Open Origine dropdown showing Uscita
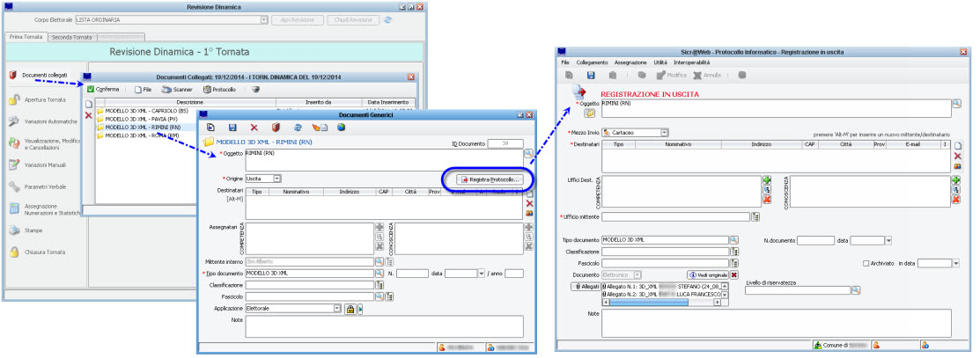Screen dimensions: 980x358 [x=276, y=179]
